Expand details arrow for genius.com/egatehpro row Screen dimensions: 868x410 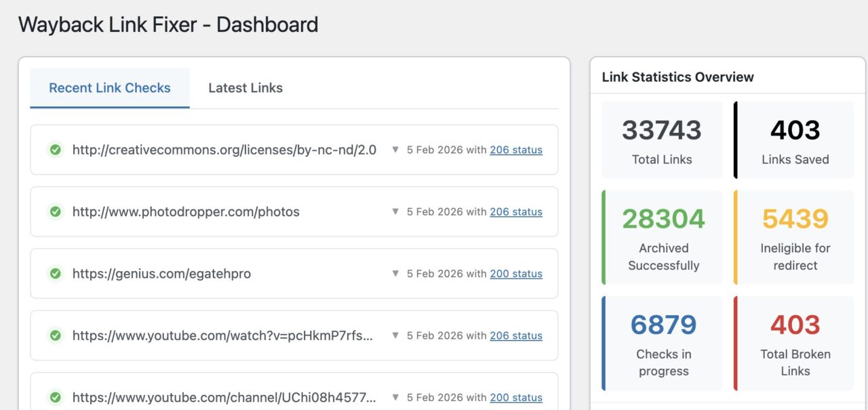click(395, 274)
